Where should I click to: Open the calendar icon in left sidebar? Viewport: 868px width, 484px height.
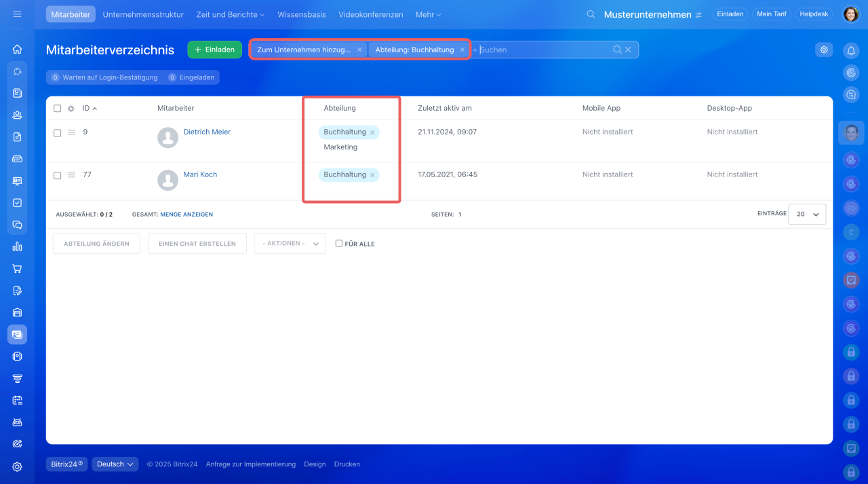click(17, 400)
